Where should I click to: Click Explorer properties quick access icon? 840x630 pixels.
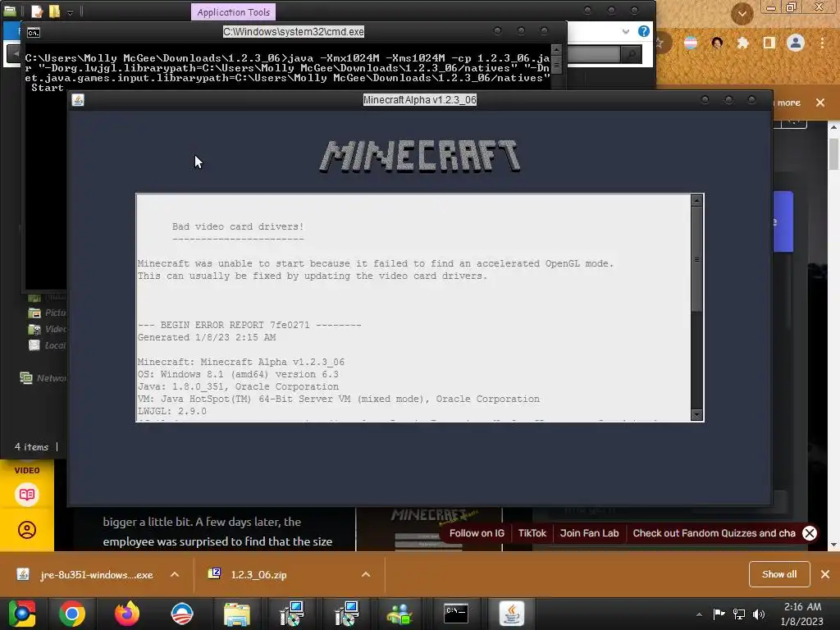pyautogui.click(x=37, y=11)
